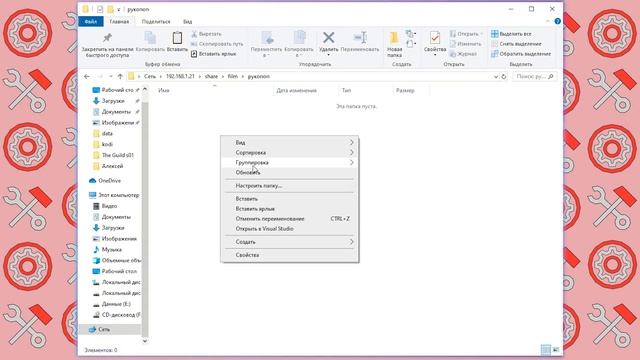
Task: Click the Copy ribbon icon
Action: [150, 38]
